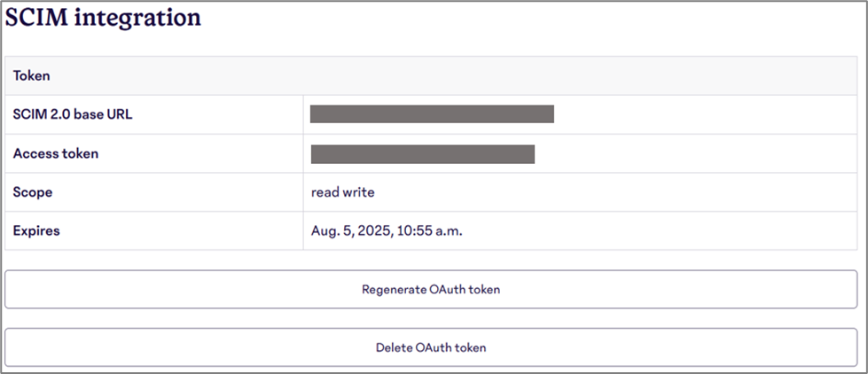Click the word "token" in Access token label
868x374 pixels.
(81, 153)
